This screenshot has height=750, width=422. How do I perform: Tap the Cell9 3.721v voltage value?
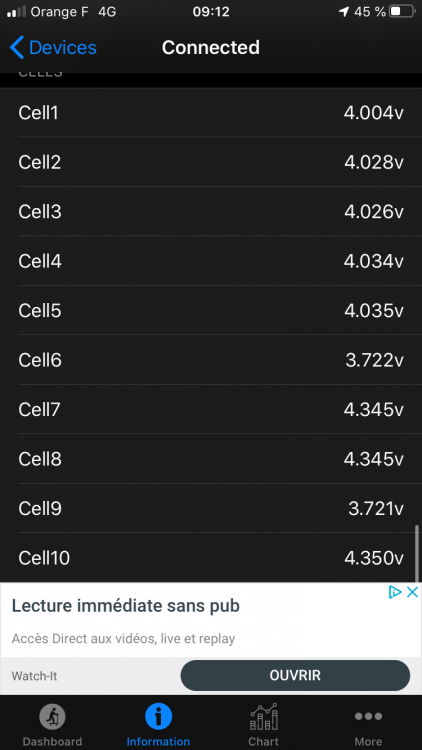376,509
